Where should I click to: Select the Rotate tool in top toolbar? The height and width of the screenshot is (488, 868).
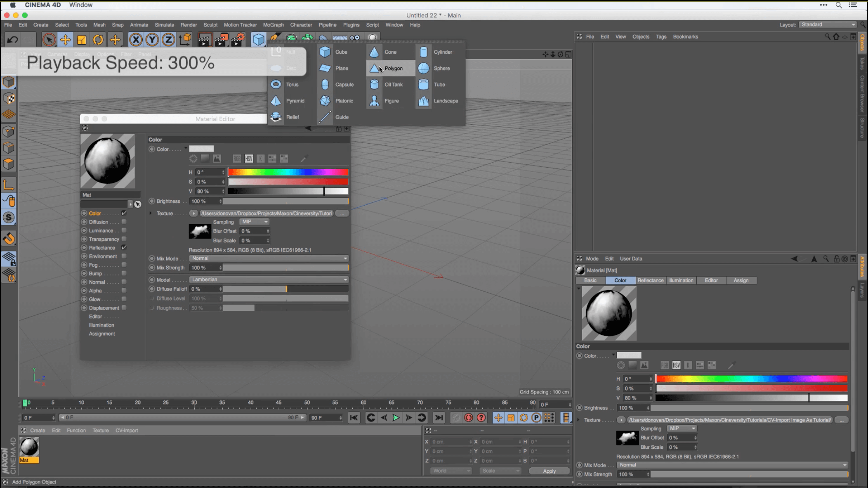click(98, 40)
